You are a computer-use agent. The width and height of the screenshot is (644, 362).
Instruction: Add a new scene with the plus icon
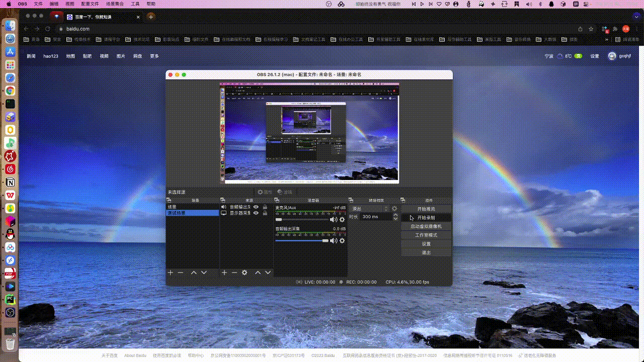pyautogui.click(x=171, y=273)
